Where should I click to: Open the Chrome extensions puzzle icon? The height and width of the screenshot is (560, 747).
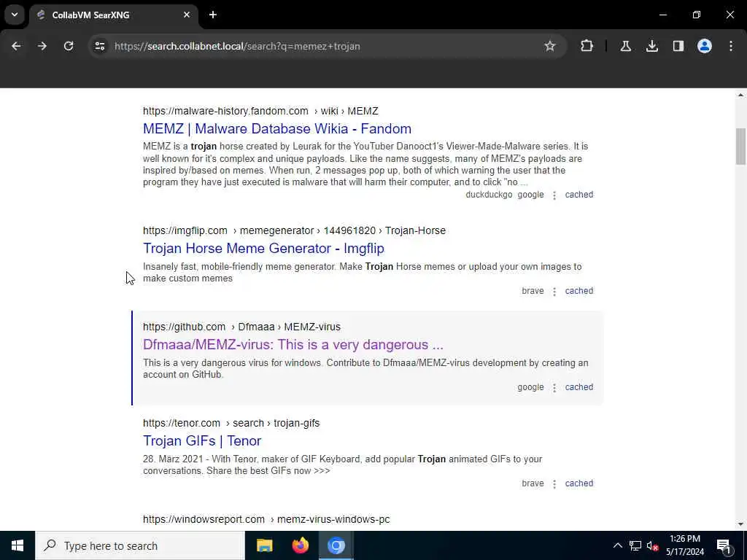pyautogui.click(x=587, y=46)
